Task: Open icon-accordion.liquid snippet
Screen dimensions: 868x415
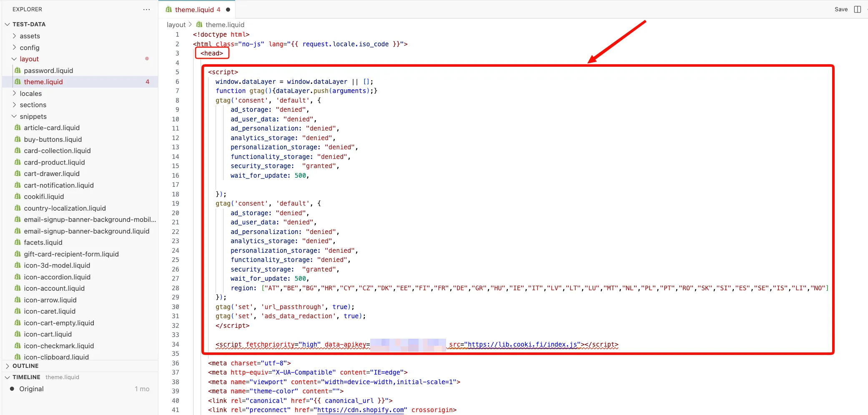Action: 57,277
